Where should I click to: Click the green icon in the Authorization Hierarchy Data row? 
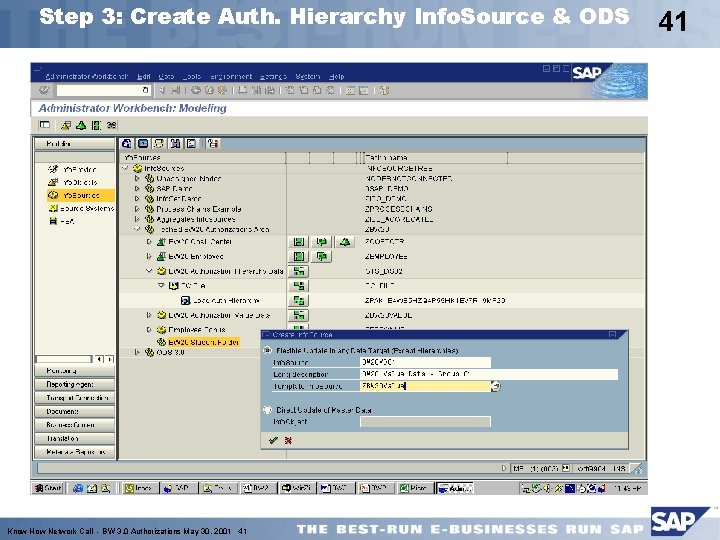tap(298, 271)
